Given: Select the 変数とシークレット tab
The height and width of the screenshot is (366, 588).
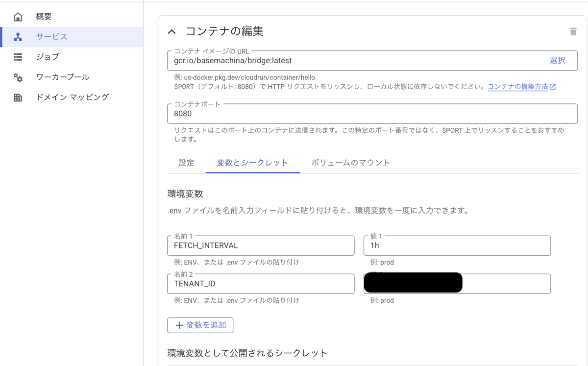Looking at the screenshot, I should point(252,163).
